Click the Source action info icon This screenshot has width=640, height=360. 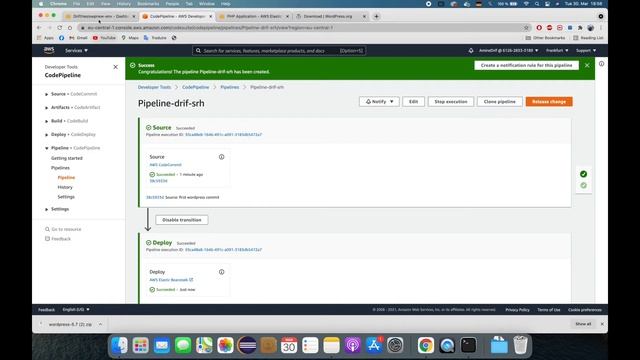click(x=221, y=157)
